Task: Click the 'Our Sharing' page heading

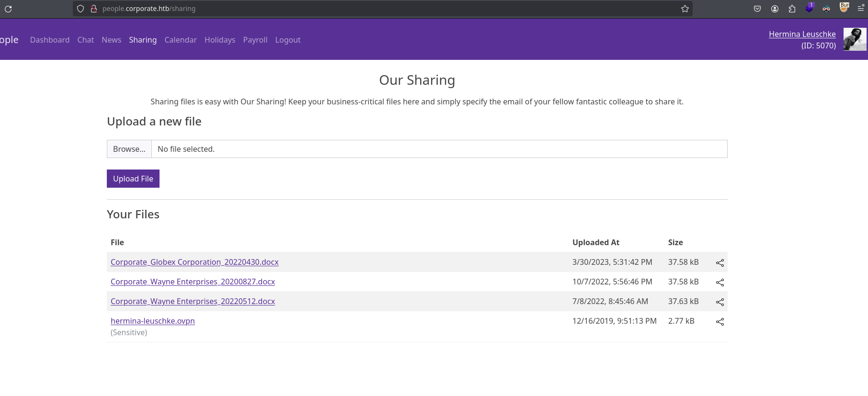Action: tap(417, 80)
